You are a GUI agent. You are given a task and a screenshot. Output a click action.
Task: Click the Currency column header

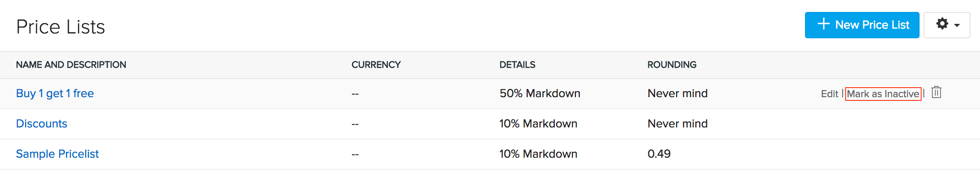click(376, 65)
